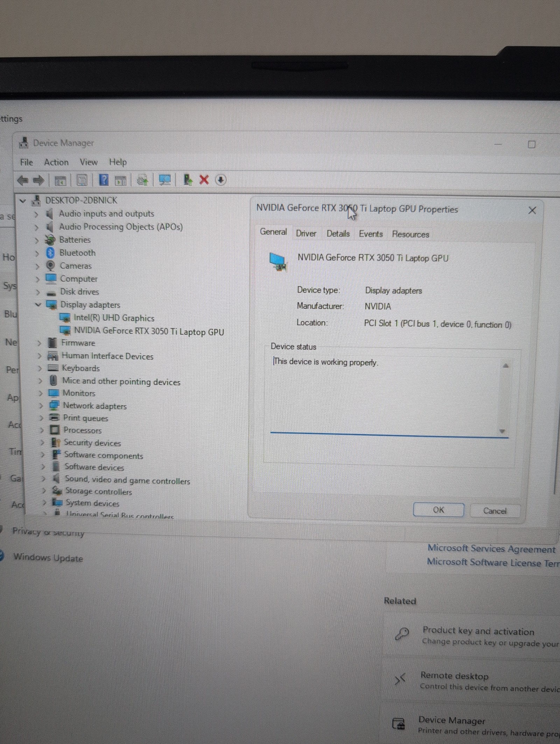Open the Action menu
This screenshot has height=744, width=560.
pos(56,162)
